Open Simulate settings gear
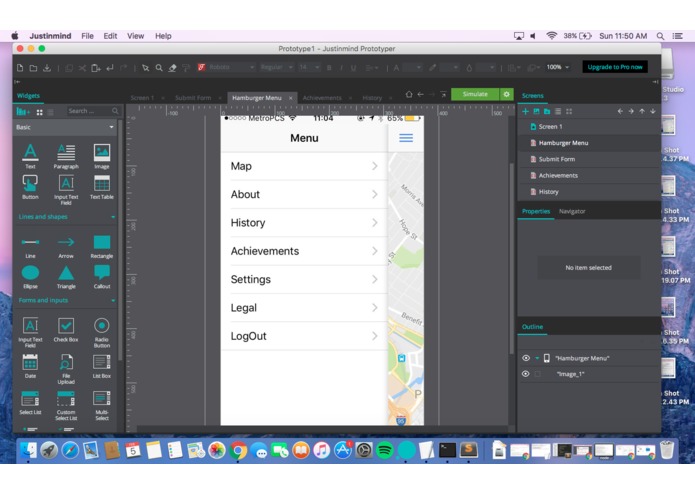This screenshot has height=494, width=695. point(507,94)
